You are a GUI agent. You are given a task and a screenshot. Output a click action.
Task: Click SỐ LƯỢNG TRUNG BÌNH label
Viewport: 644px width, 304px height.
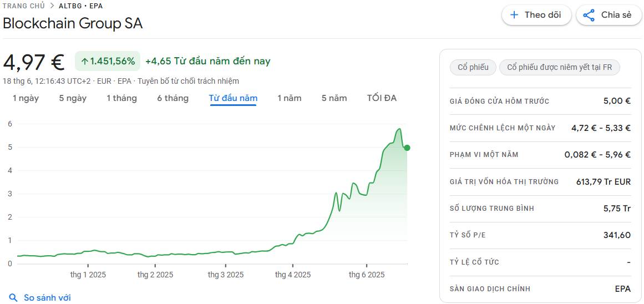pyautogui.click(x=492, y=208)
